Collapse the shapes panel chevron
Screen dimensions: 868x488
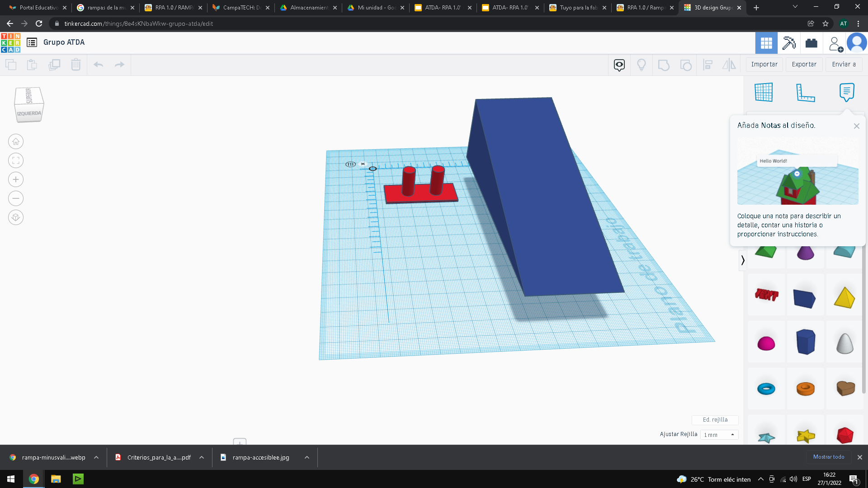click(x=742, y=260)
